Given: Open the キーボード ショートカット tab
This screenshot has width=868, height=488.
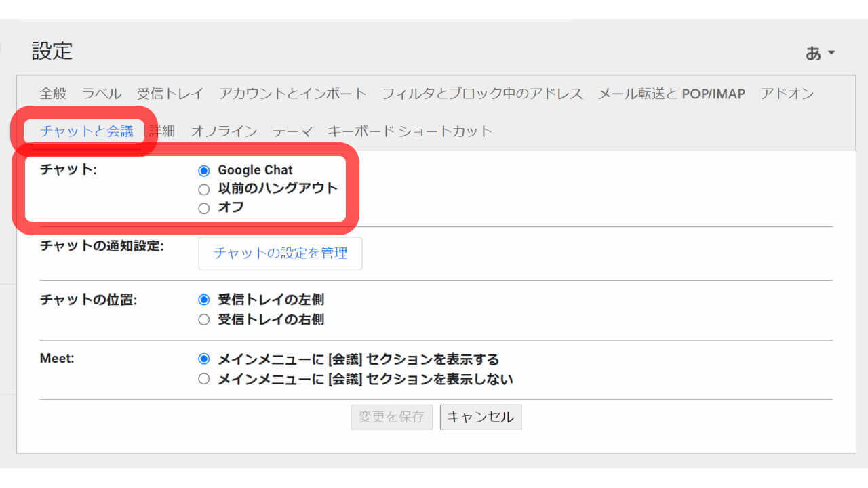Looking at the screenshot, I should [410, 131].
